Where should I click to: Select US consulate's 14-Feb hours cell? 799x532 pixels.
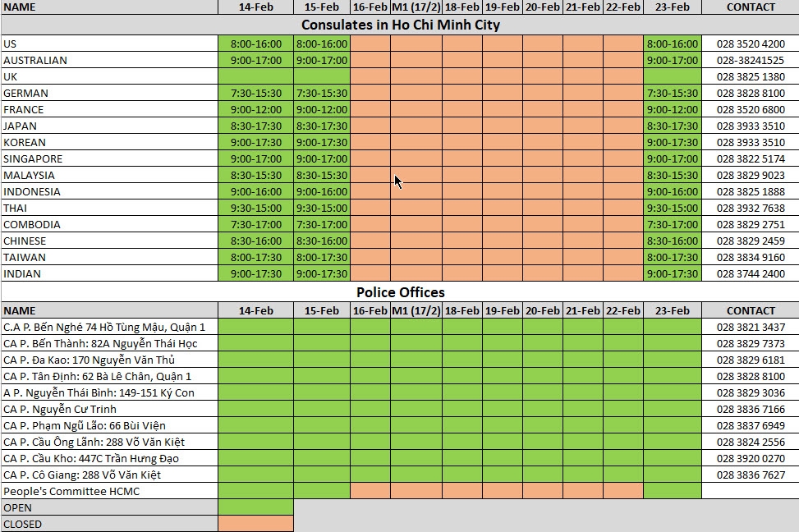(255, 44)
